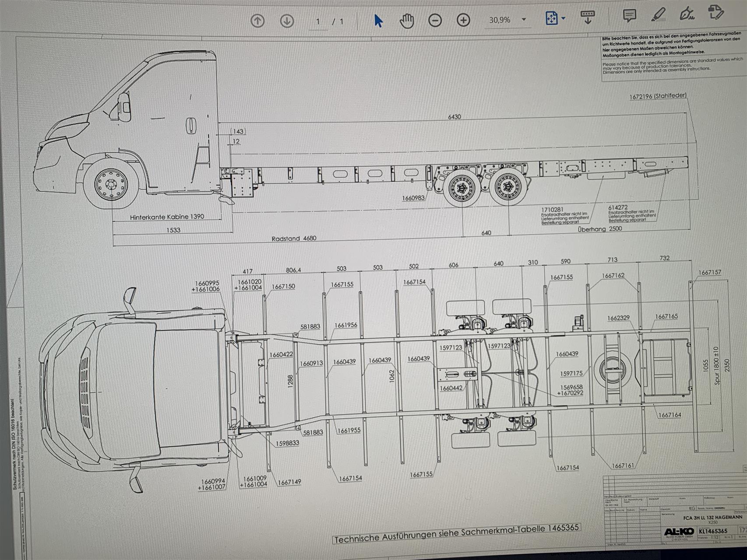Click part number 1661955

[349, 430]
